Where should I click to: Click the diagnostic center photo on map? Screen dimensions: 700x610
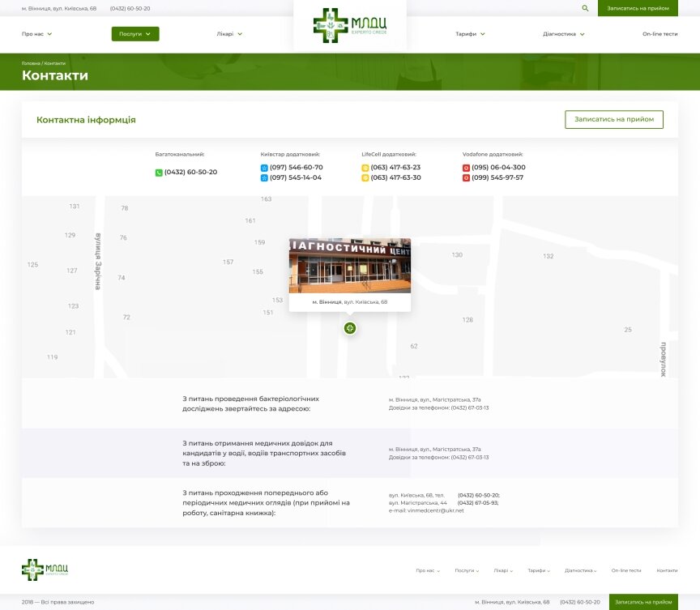pos(350,266)
